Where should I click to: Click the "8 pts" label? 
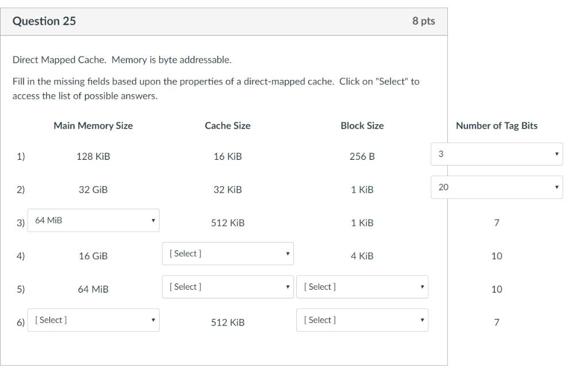tap(424, 21)
